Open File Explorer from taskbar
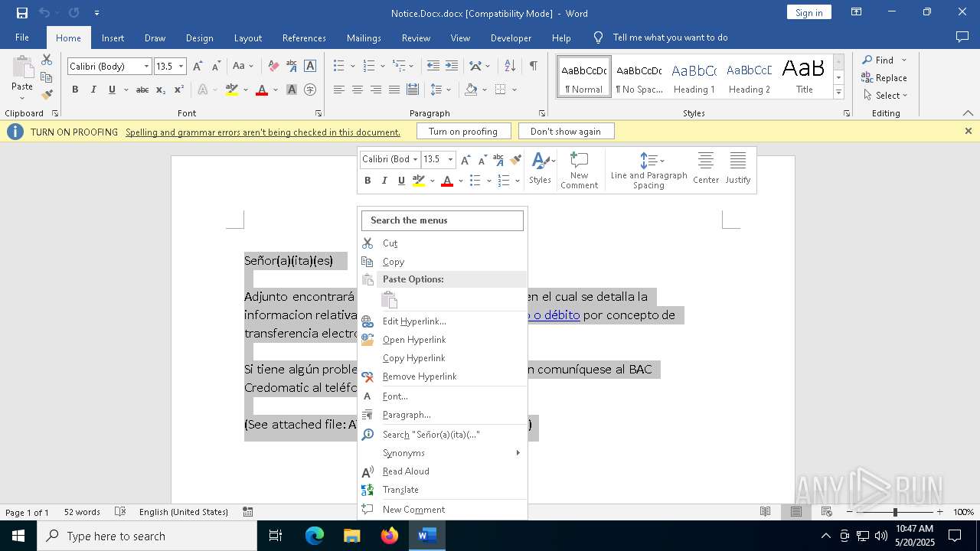980x551 pixels. [x=351, y=536]
